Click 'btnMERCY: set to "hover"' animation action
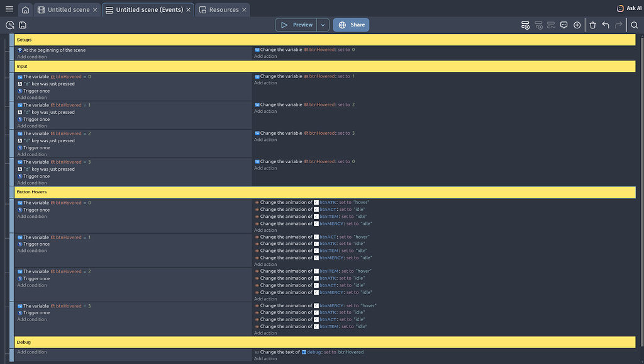The width and height of the screenshot is (644, 364). click(316, 305)
